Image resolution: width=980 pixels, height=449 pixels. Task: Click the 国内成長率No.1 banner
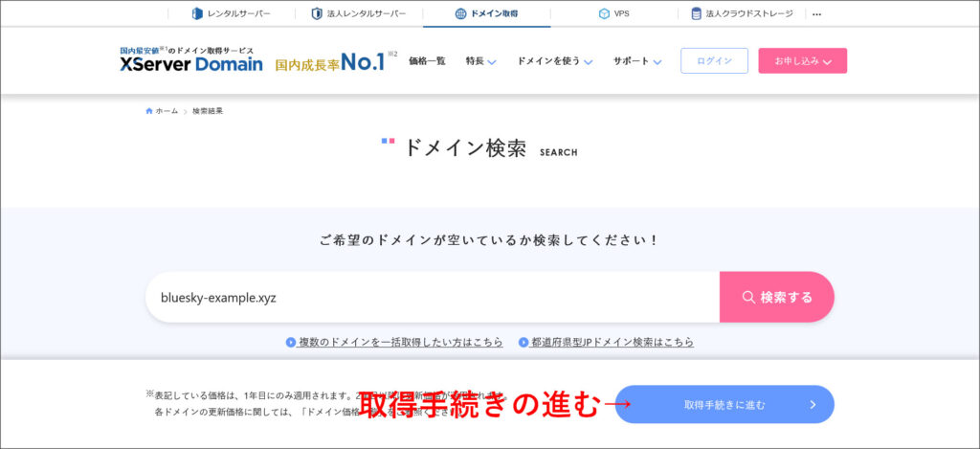click(x=336, y=61)
